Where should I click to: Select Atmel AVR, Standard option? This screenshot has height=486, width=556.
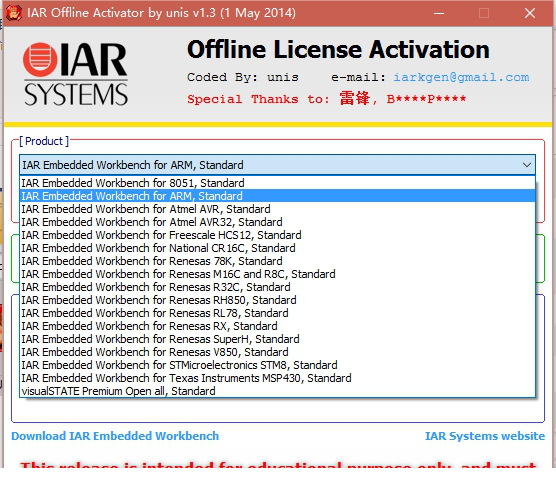click(x=277, y=209)
